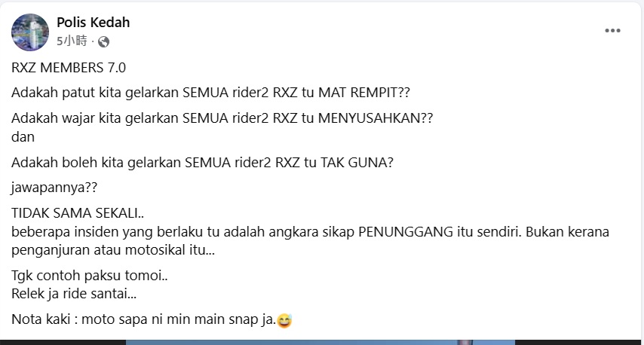Click the 'jawapannya??' line
Image resolution: width=644 pixels, height=345 pixels.
[54, 188]
